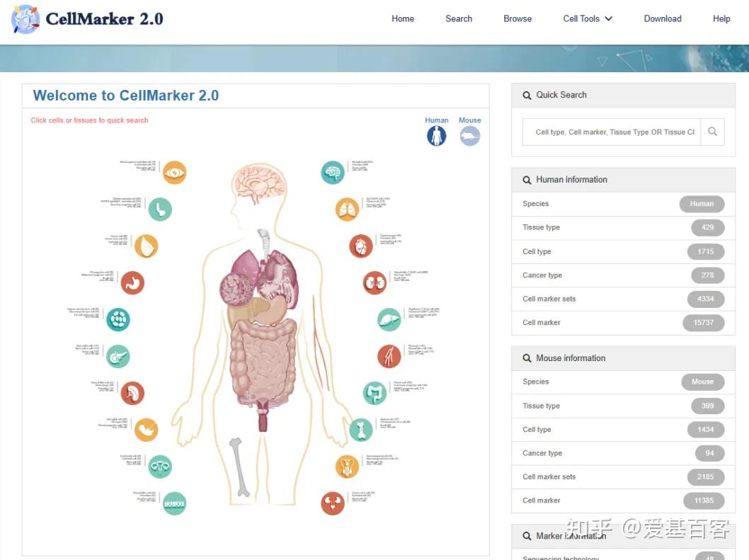Click the gray Mouse badge in Species row
749x560 pixels.
[x=703, y=382]
